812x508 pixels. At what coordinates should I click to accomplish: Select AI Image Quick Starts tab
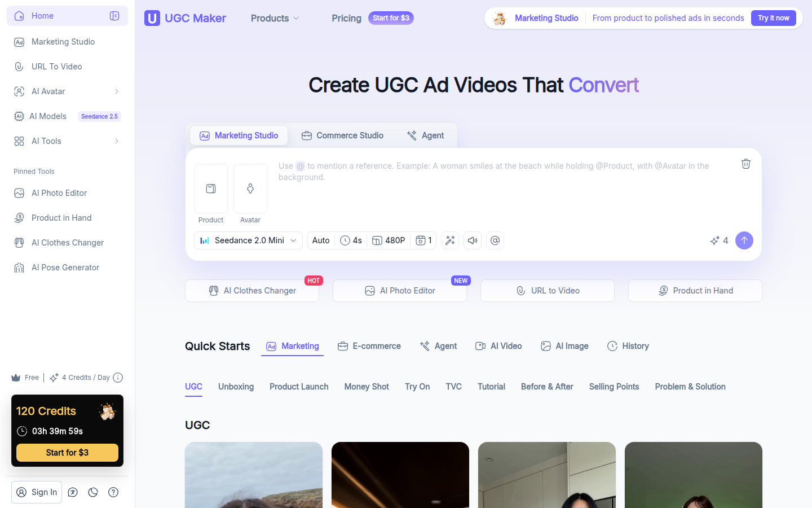tap(564, 346)
